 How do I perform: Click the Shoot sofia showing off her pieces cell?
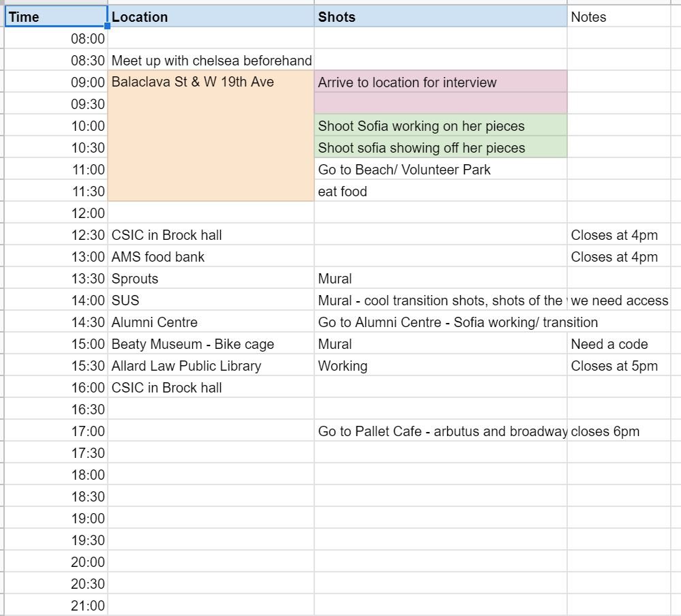pos(440,148)
